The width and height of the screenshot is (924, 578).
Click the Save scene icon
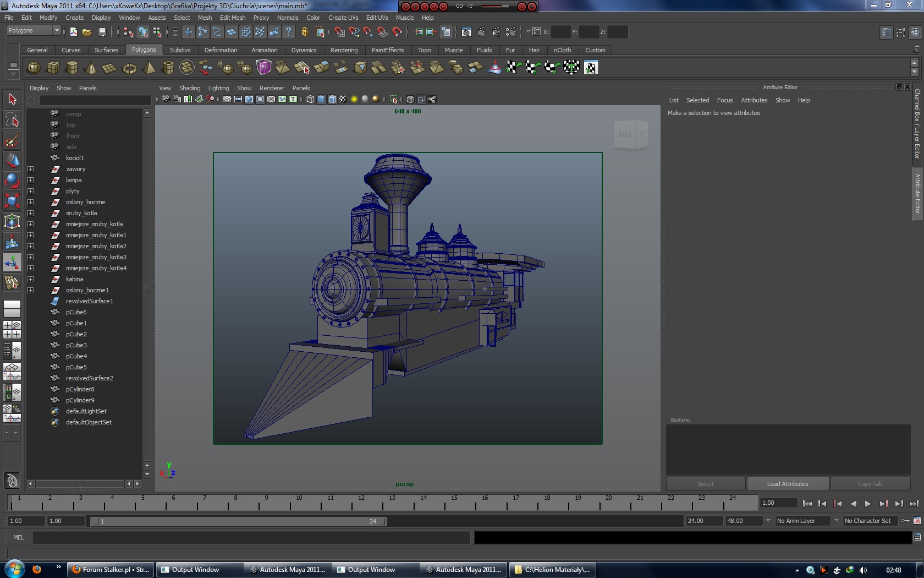(x=102, y=32)
